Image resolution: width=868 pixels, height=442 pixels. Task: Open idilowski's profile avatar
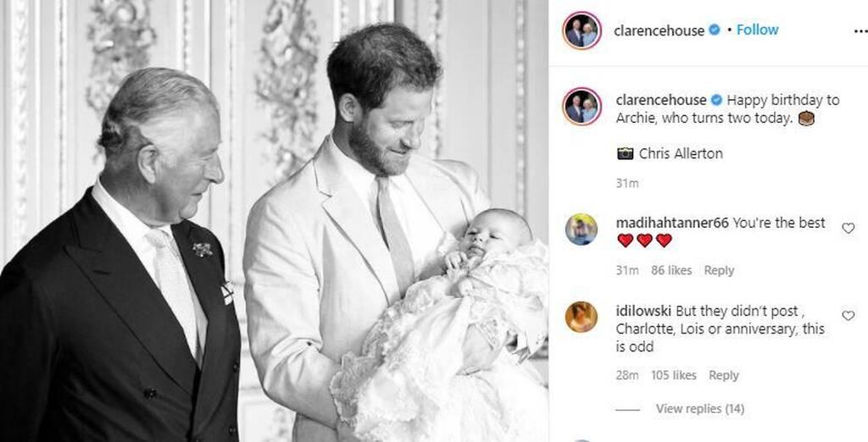[x=581, y=317]
